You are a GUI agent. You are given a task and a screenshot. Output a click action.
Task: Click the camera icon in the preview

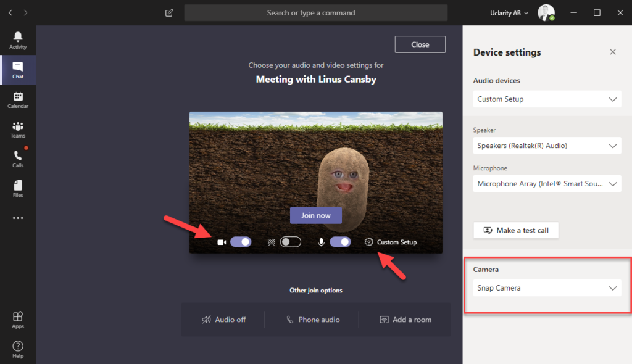222,242
